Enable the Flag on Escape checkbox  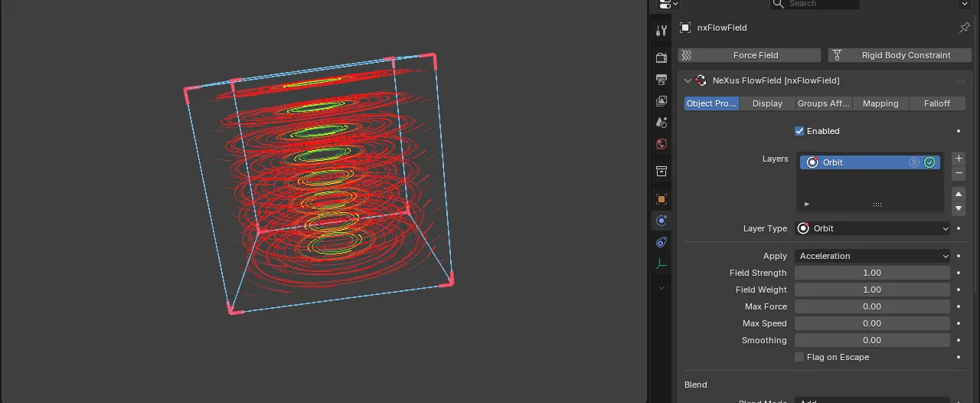click(x=799, y=357)
